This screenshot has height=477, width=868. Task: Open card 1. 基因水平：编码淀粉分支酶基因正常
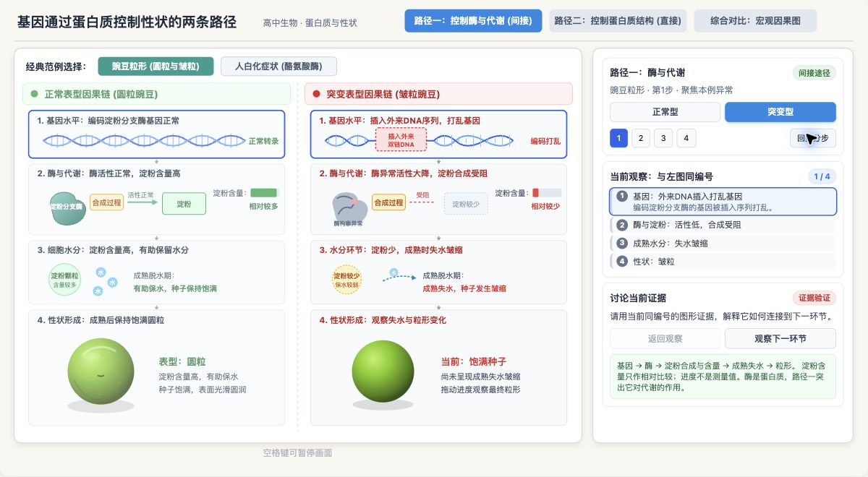156,134
